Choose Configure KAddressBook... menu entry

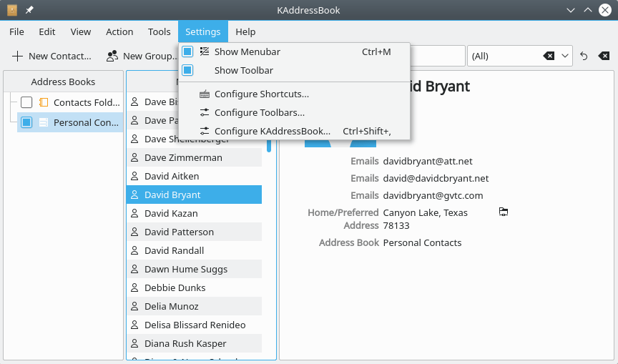click(295, 131)
